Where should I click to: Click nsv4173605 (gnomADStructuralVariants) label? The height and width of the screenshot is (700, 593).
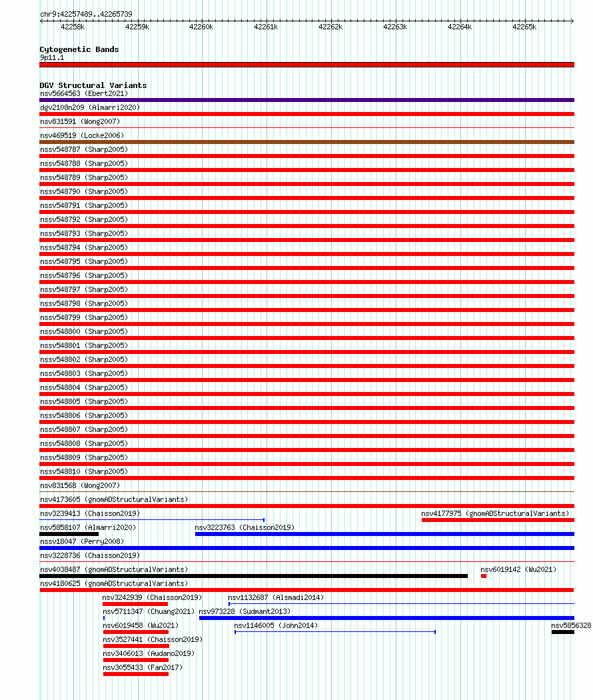114,499
